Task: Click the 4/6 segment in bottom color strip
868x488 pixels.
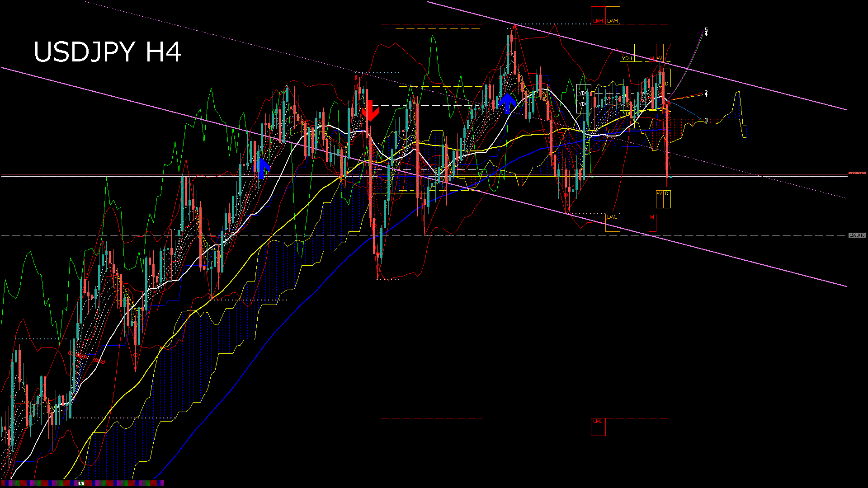Action: tap(80, 483)
